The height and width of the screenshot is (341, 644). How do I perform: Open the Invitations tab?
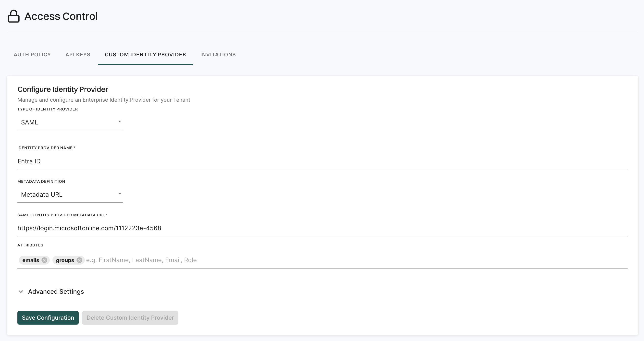[x=218, y=54]
